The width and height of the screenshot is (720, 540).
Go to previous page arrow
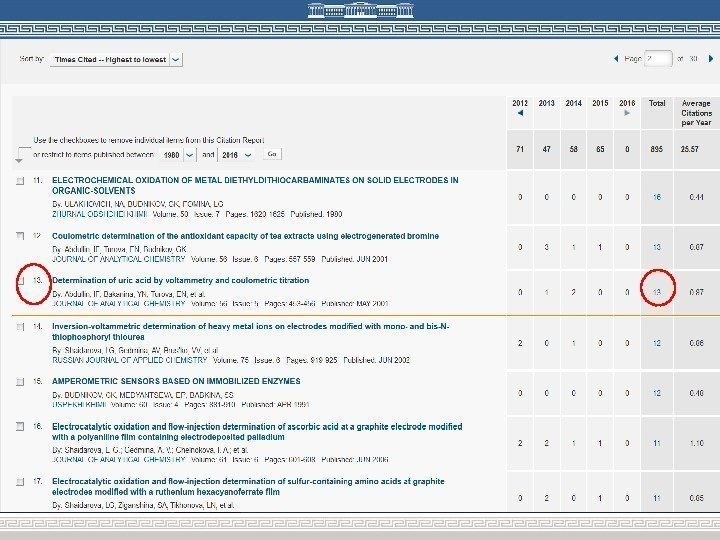pyautogui.click(x=616, y=59)
